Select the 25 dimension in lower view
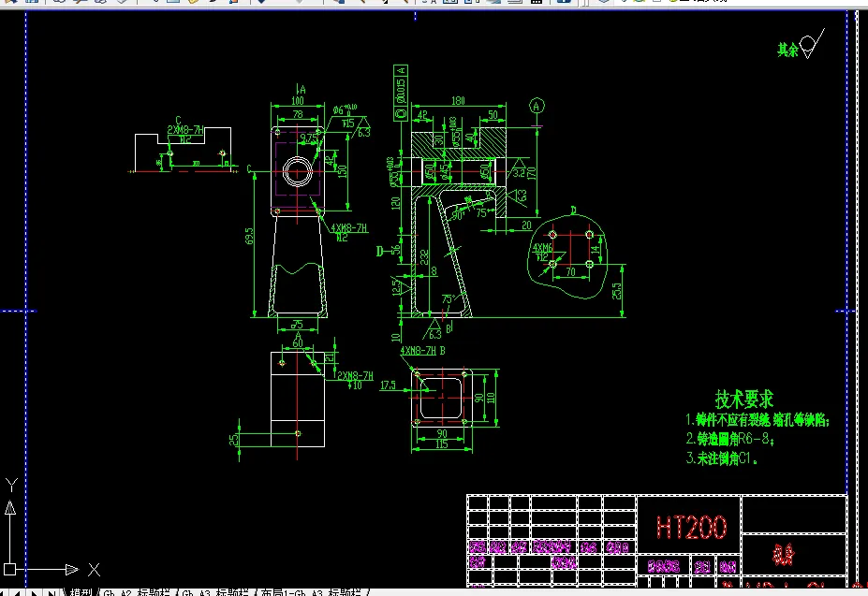 (233, 440)
